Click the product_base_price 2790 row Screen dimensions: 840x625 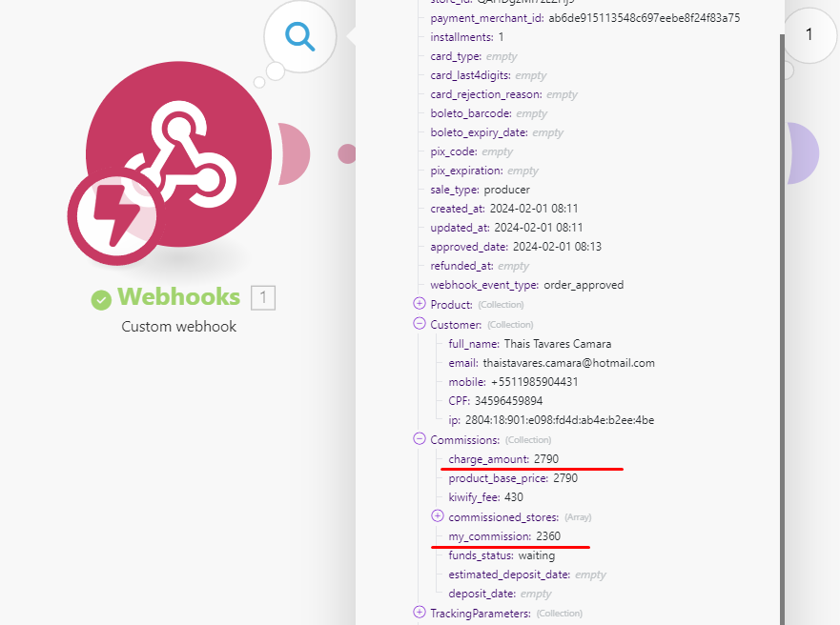pos(513,478)
